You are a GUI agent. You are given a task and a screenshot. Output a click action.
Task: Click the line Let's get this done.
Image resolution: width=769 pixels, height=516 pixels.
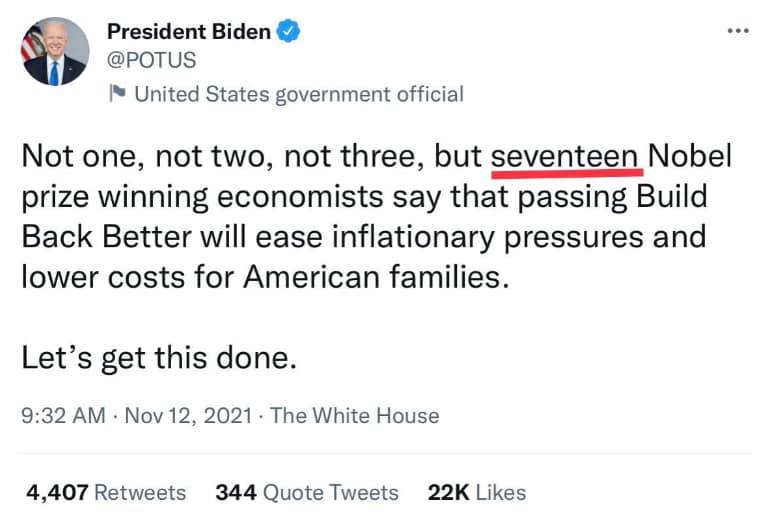tap(160, 358)
